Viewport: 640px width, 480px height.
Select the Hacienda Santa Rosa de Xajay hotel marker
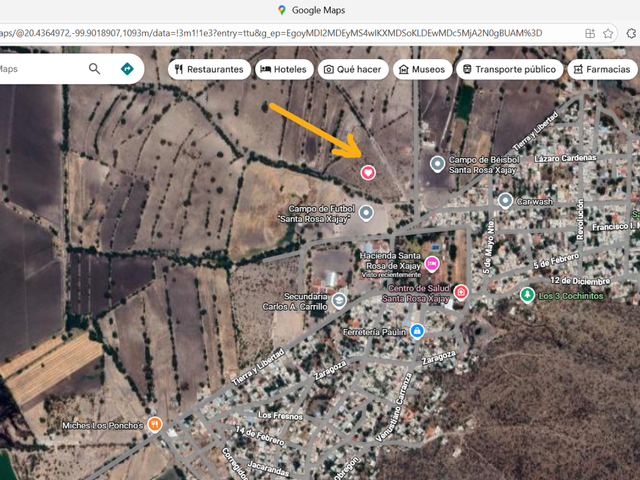point(432,264)
